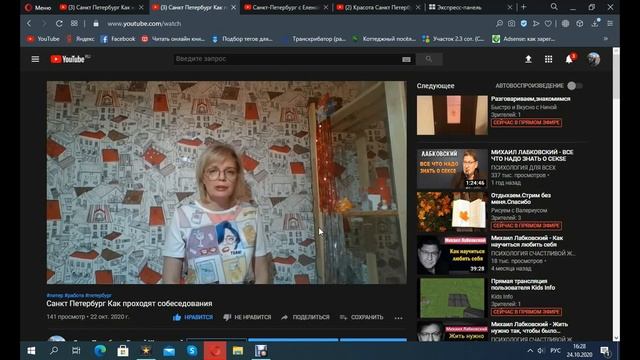Take a snapshot with the camera icon

pos(511,24)
